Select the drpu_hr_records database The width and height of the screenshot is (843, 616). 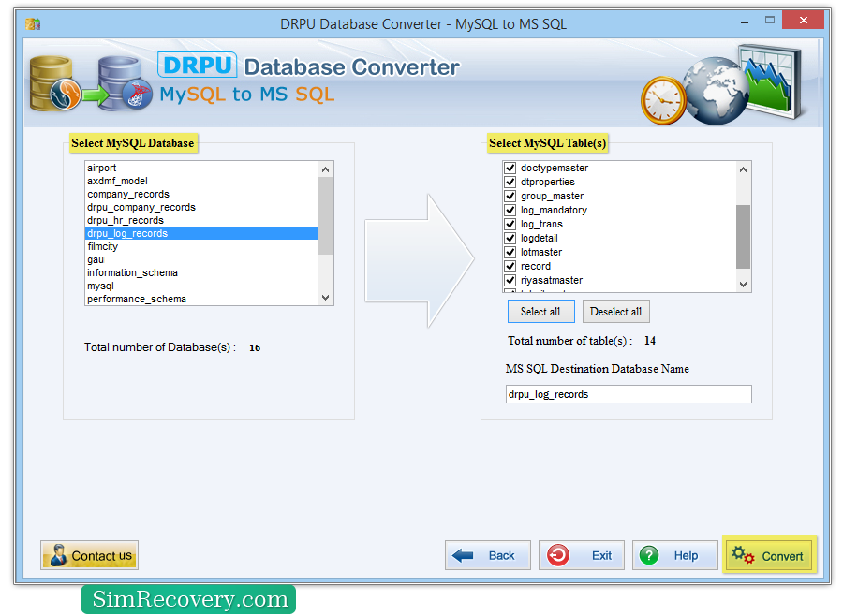pyautogui.click(x=201, y=220)
